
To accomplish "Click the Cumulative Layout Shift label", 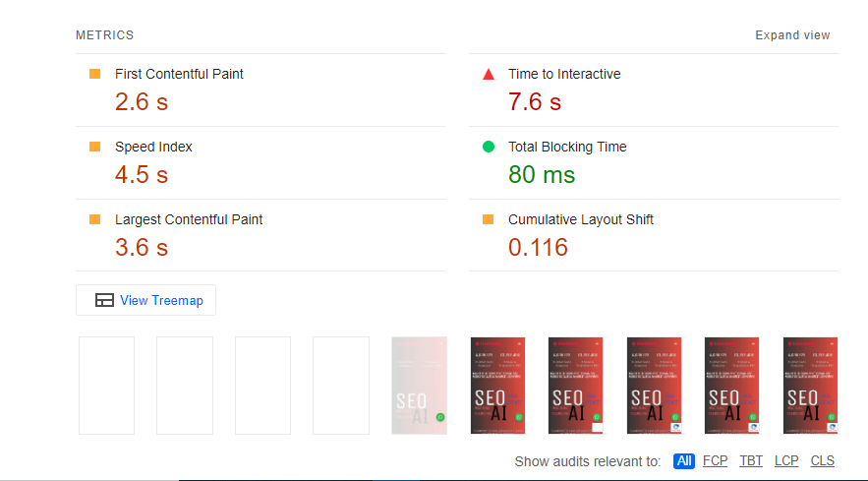I will point(581,219).
